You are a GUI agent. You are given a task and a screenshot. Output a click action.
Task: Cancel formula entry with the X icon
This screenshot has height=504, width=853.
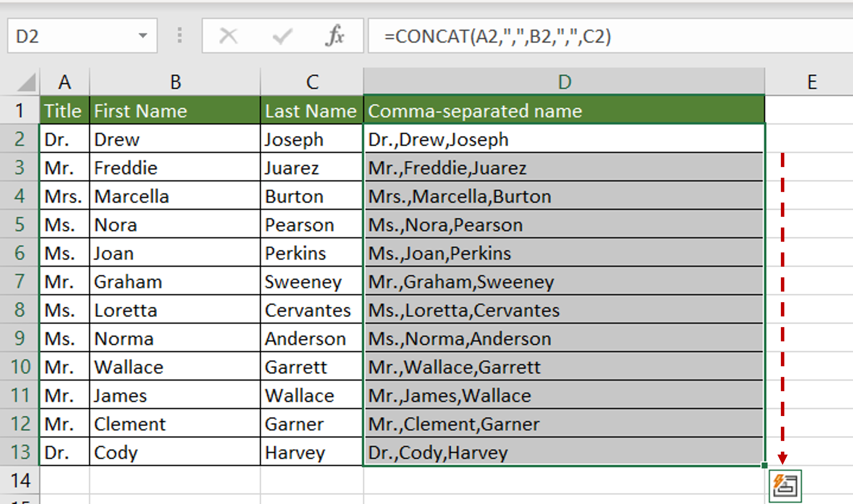coord(228,36)
